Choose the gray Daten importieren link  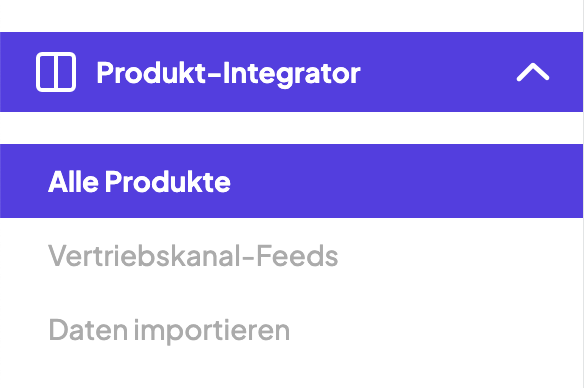tap(169, 330)
